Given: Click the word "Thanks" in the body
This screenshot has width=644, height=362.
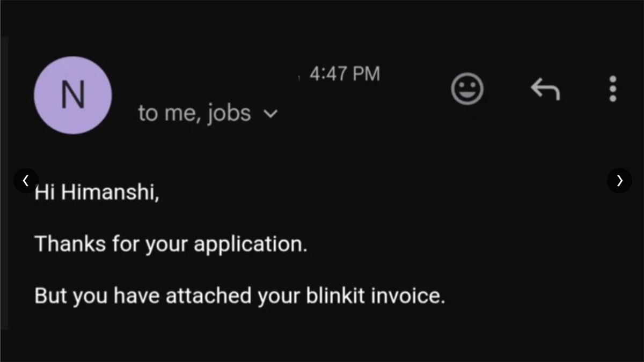Looking at the screenshot, I should pos(71,245).
